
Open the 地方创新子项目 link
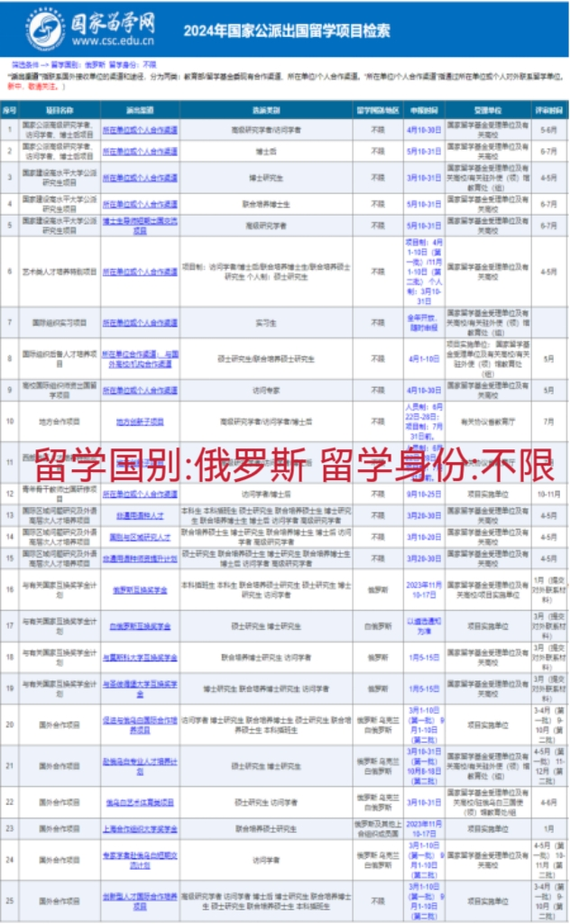click(x=140, y=422)
